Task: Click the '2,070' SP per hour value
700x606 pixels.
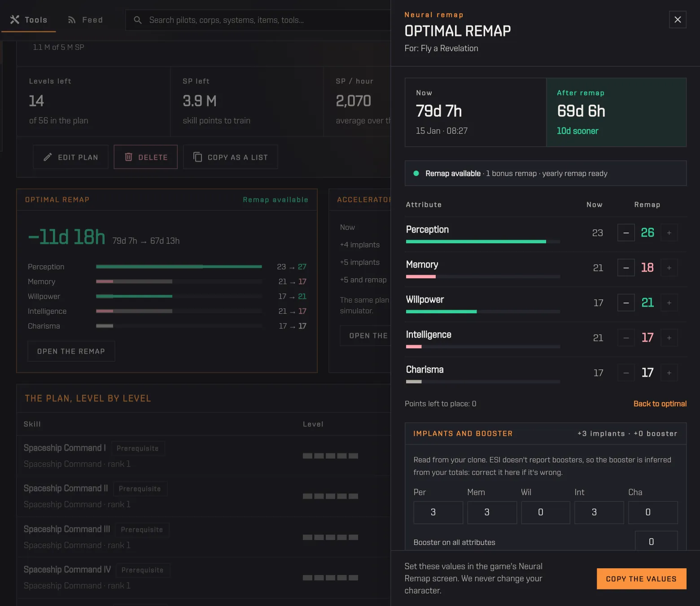Action: coord(354,101)
